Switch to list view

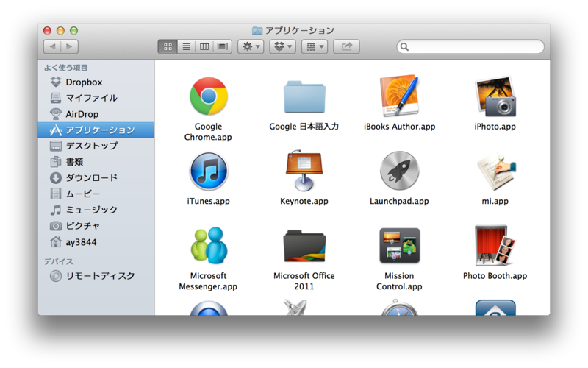pyautogui.click(x=186, y=46)
